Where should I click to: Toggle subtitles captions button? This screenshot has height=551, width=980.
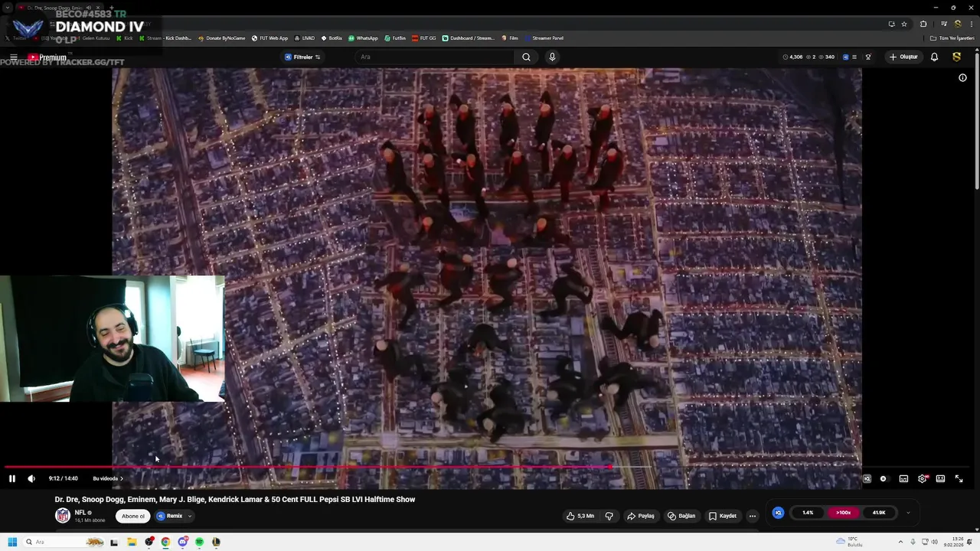(x=903, y=478)
